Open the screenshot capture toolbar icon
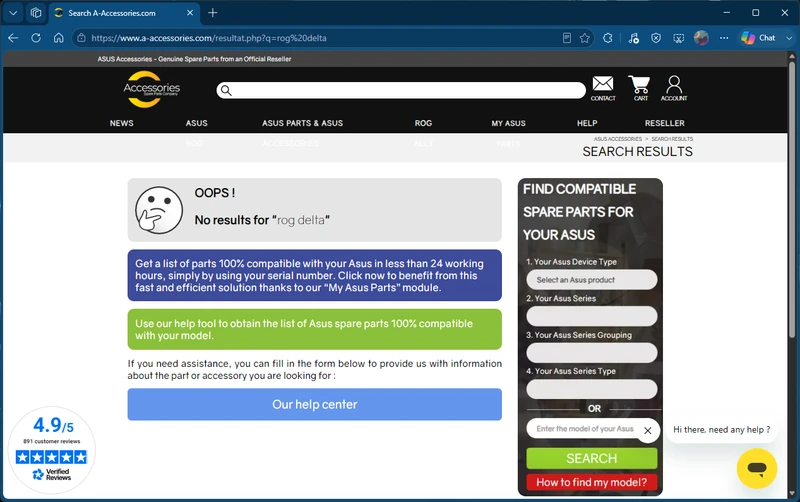Screen dimensions: 800x502 678,38
